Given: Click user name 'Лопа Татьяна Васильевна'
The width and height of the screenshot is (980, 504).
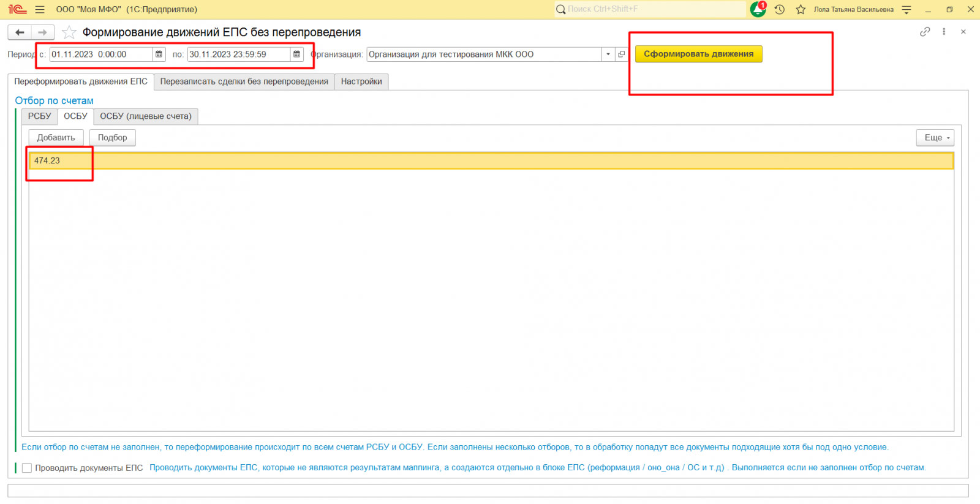Looking at the screenshot, I should [x=853, y=10].
